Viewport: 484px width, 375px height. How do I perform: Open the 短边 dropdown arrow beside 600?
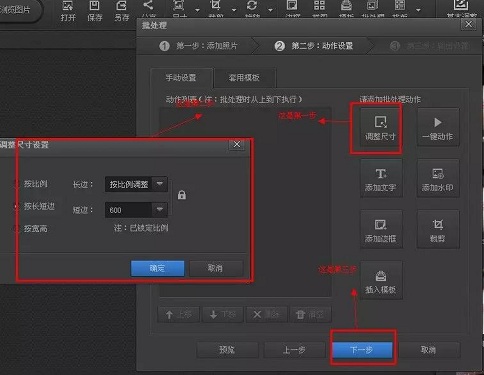pyautogui.click(x=160, y=210)
